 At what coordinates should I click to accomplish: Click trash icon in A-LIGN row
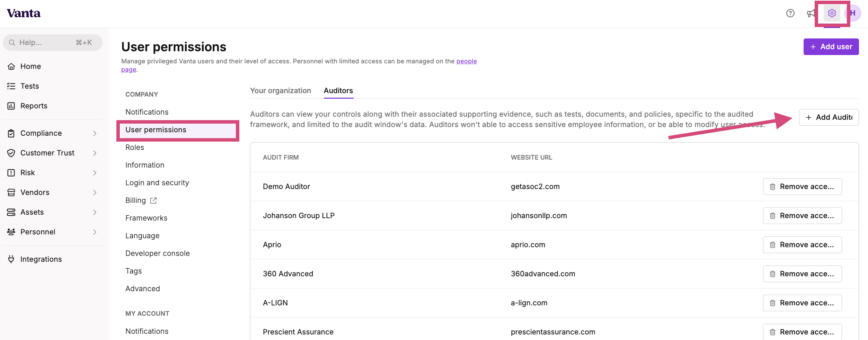[772, 303]
